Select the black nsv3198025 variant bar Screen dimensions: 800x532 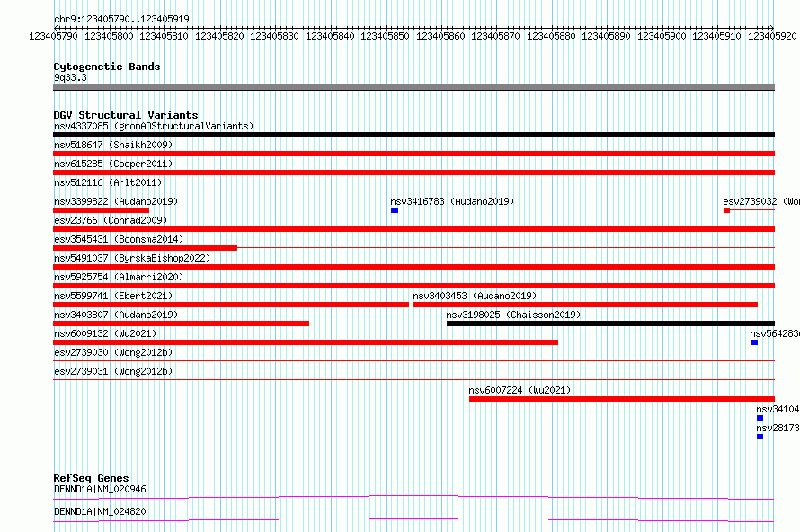(610, 324)
